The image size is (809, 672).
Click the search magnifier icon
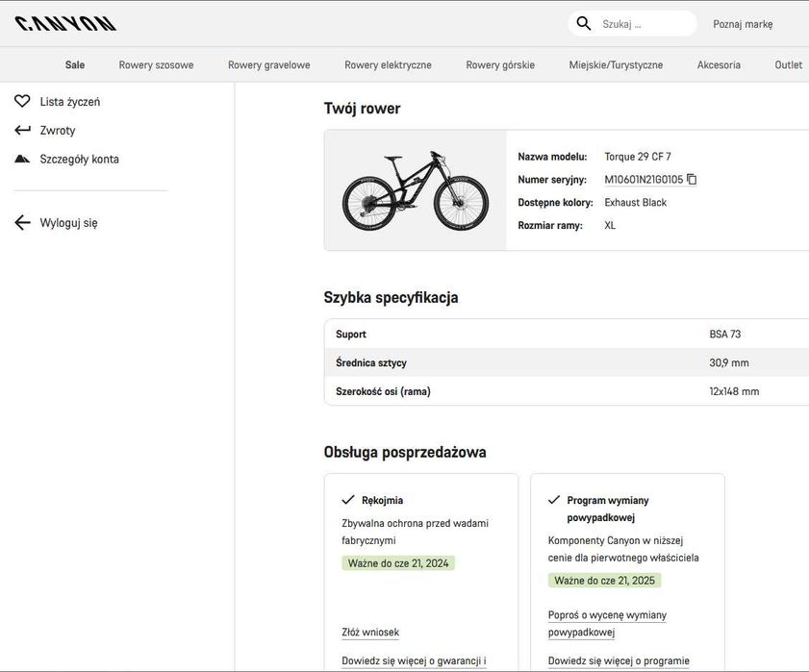pos(584,23)
